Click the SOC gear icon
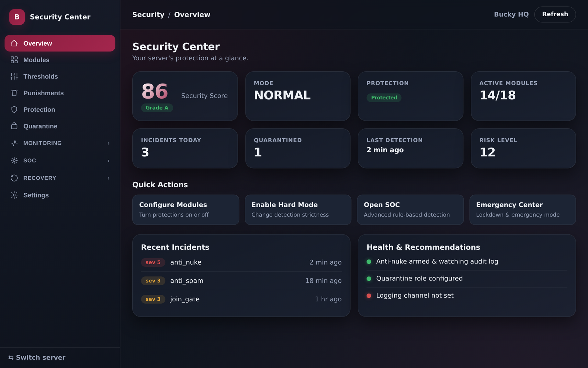Screen dimensions: 588x368 tap(14, 160)
